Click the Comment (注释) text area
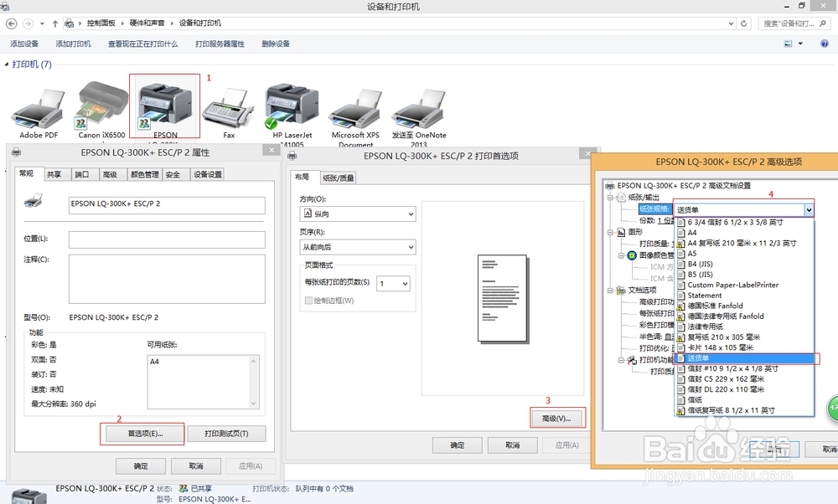Viewport: 838px width, 504px height. point(167,279)
